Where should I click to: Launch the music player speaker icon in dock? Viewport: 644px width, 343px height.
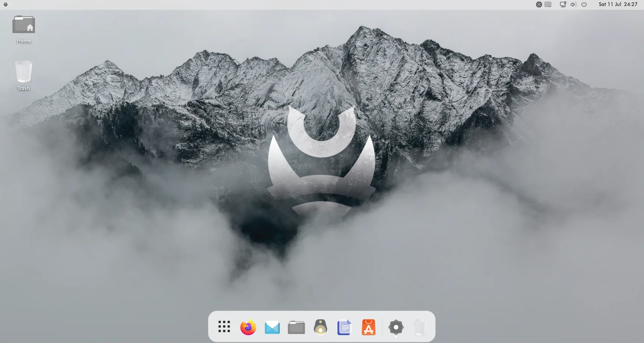[320, 327]
